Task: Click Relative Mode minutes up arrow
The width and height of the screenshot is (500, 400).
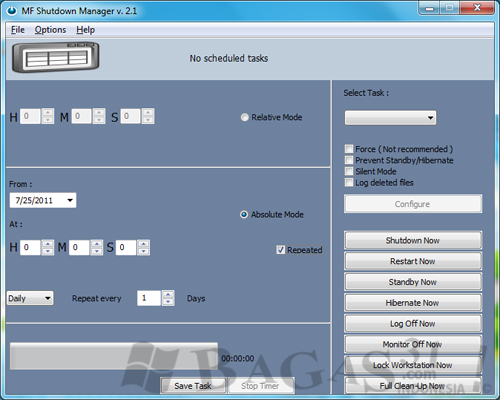Action: (99, 112)
